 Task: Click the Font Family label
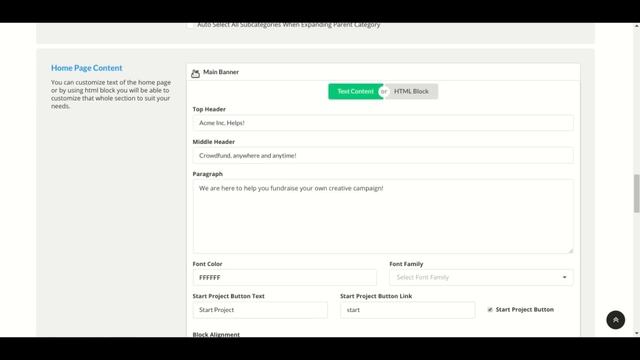pos(406,264)
